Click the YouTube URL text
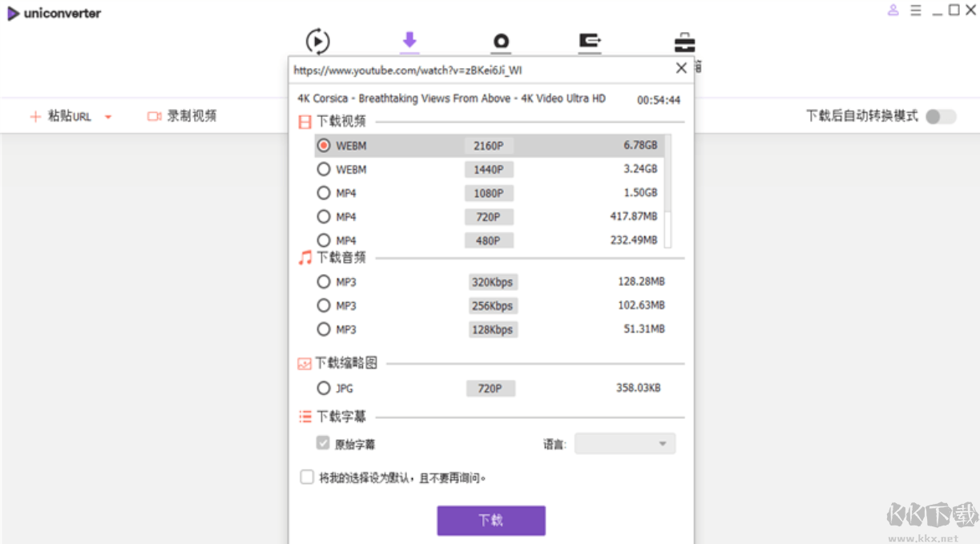The height and width of the screenshot is (544, 980). (x=408, y=70)
